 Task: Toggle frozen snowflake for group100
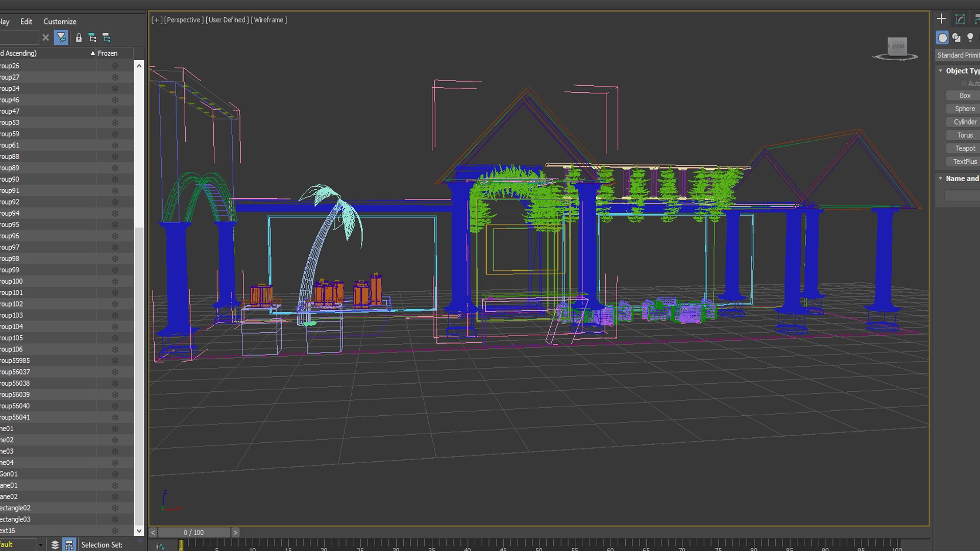pyautogui.click(x=115, y=282)
